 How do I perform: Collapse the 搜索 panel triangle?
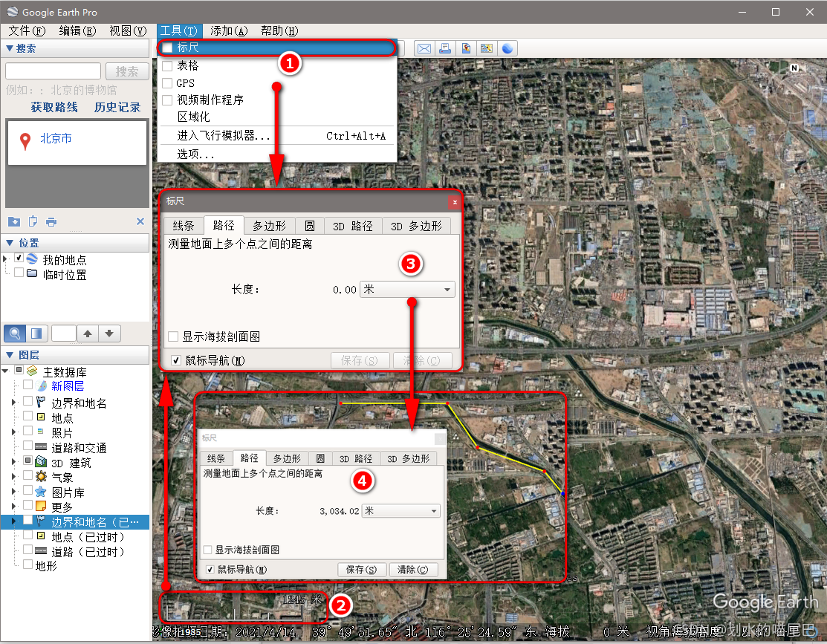point(10,48)
